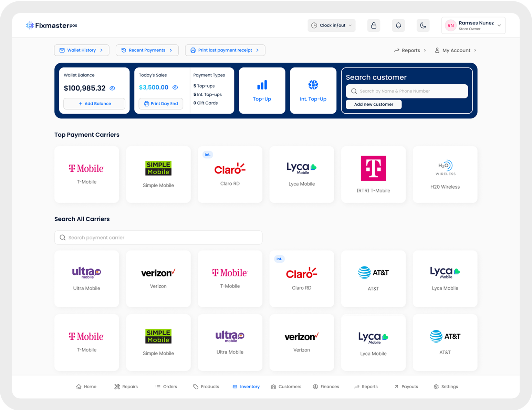Expand Ramses Nunez profile menu
Viewport: 532px width, 410px height.
(x=473, y=25)
